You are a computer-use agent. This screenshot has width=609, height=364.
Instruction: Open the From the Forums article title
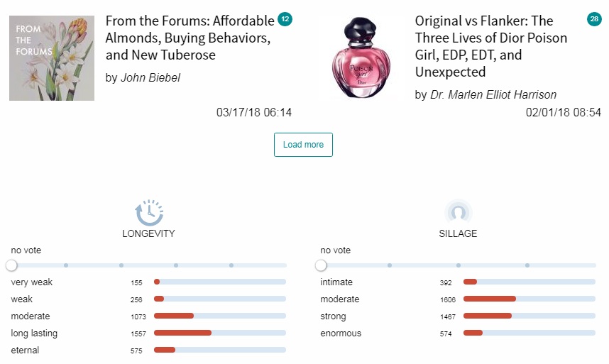tap(190, 38)
